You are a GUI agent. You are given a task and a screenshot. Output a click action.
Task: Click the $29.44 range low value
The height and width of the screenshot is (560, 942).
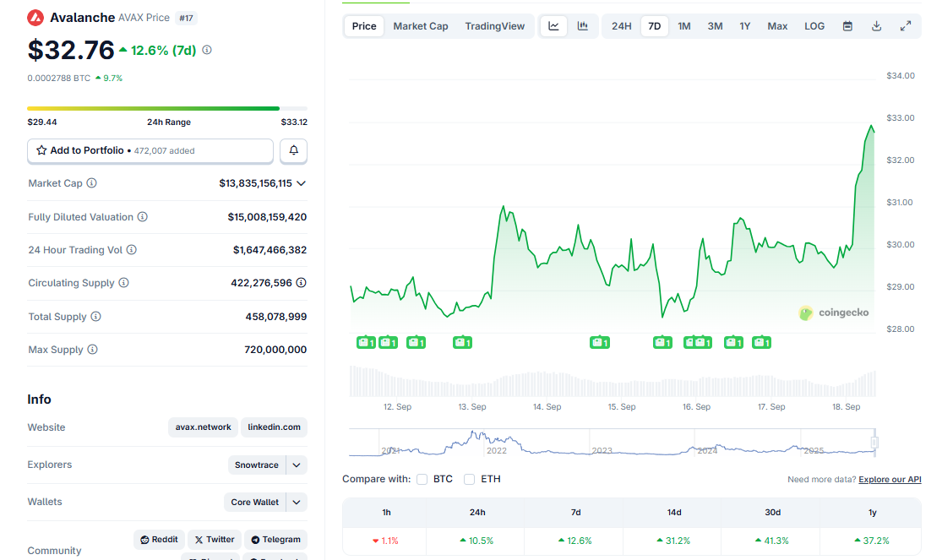tap(42, 122)
